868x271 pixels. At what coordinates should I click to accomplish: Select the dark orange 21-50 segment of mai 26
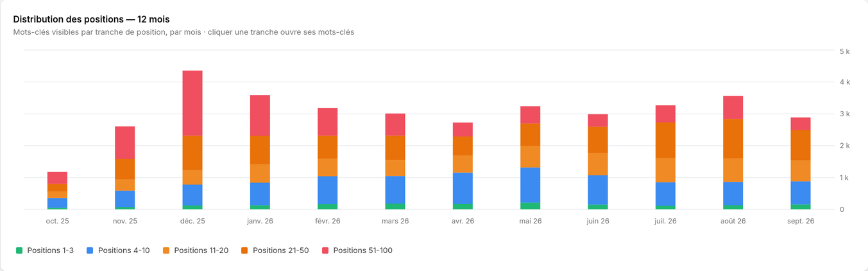click(x=531, y=135)
